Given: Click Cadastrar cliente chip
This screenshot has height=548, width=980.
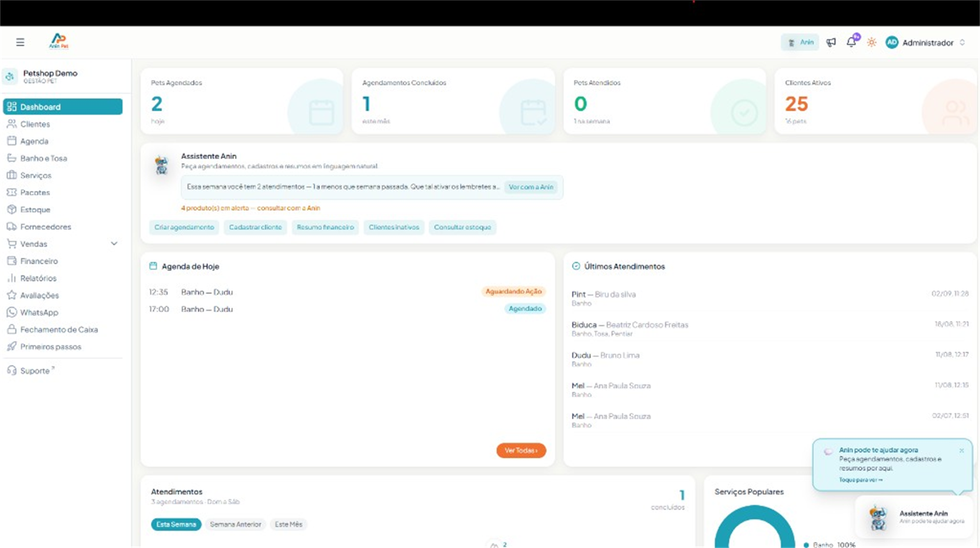Looking at the screenshot, I should click(x=255, y=228).
